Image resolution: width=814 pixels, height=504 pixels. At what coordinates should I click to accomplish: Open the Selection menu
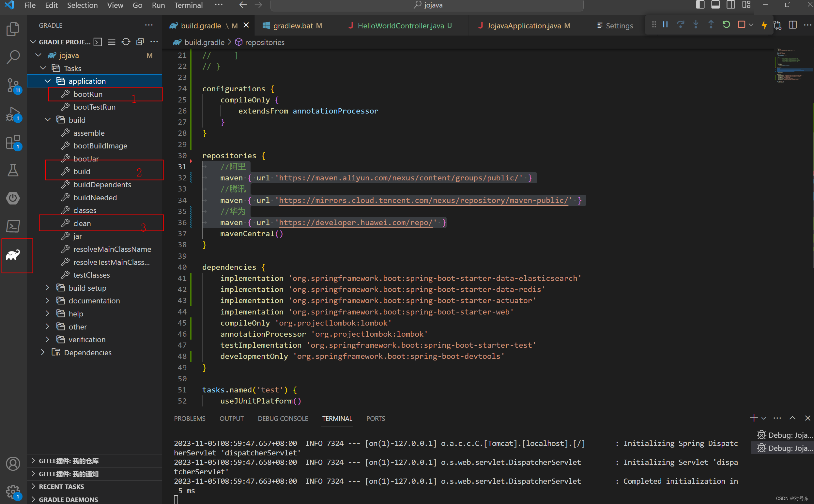pyautogui.click(x=82, y=5)
